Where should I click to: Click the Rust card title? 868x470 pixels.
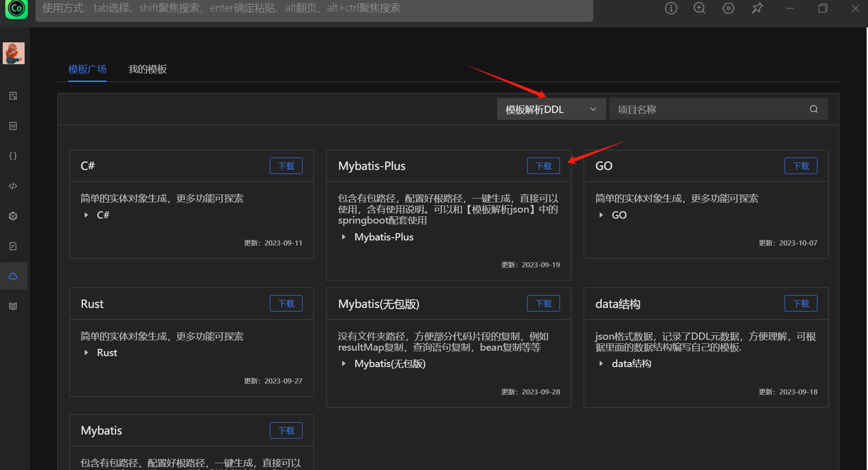(92, 304)
